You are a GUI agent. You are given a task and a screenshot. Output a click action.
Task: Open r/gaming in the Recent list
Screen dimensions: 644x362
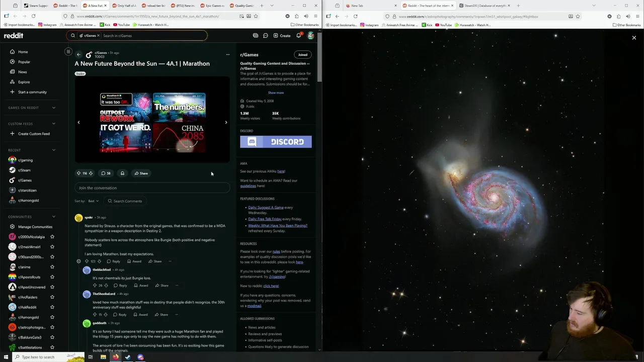25,160
